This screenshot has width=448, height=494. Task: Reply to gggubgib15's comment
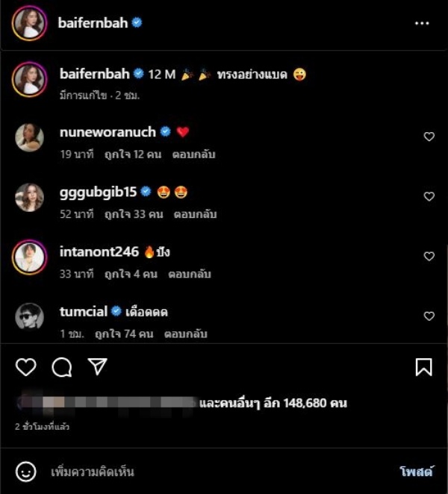[x=196, y=214]
